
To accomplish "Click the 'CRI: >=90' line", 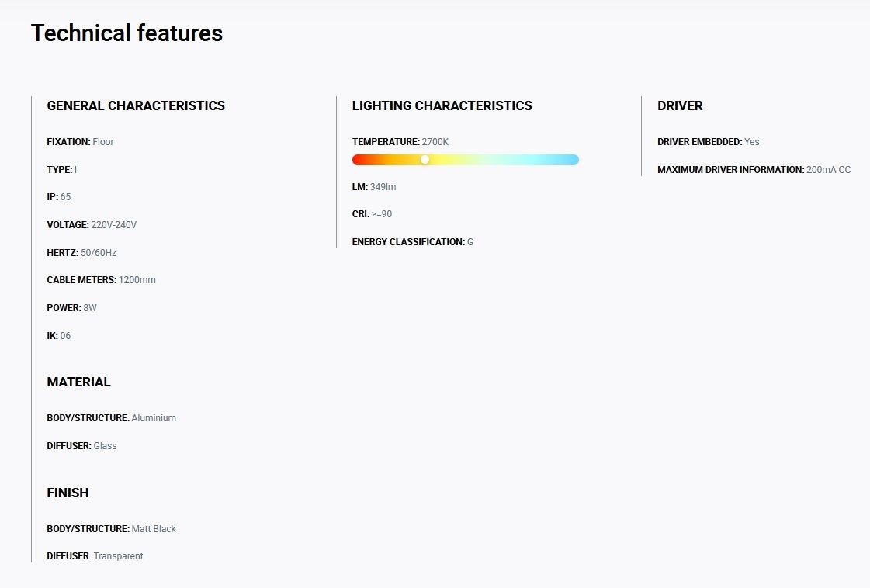I will click(x=372, y=213).
